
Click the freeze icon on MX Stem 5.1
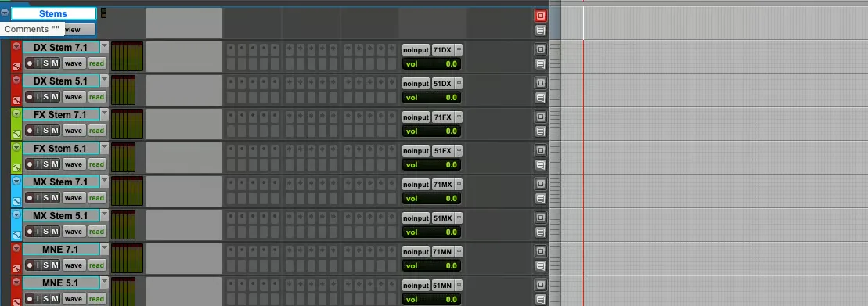[x=540, y=218]
